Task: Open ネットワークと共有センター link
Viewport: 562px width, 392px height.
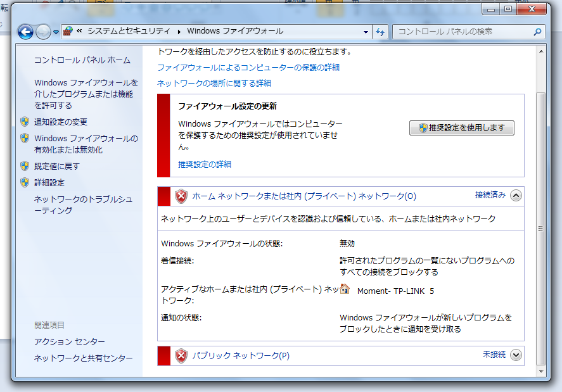Action: 83,358
